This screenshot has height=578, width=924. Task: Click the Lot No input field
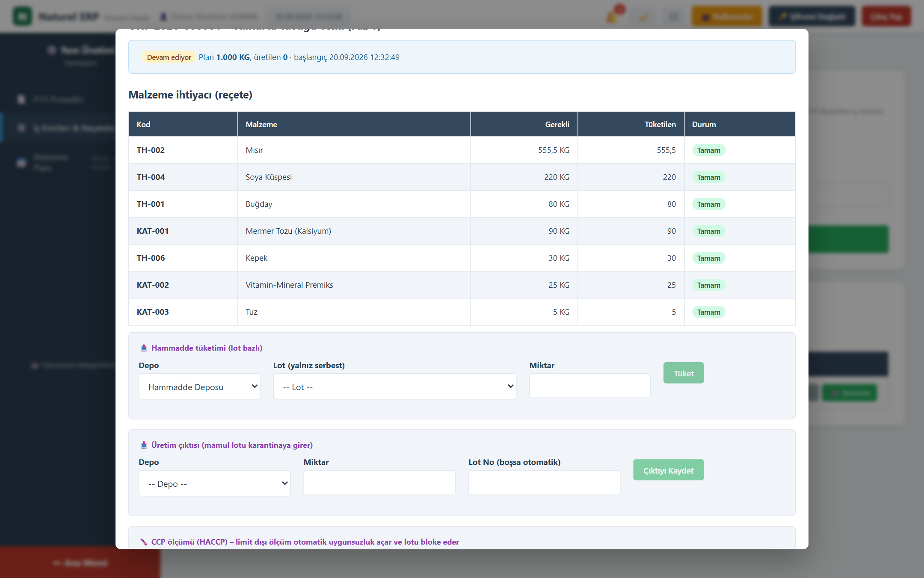coord(544,483)
